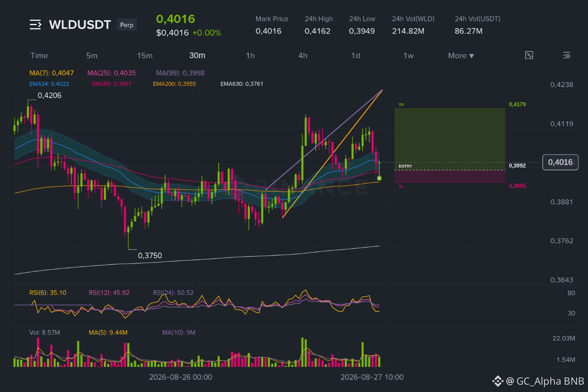Click the +0.00% price change text
The image size is (588, 392).
pos(207,33)
